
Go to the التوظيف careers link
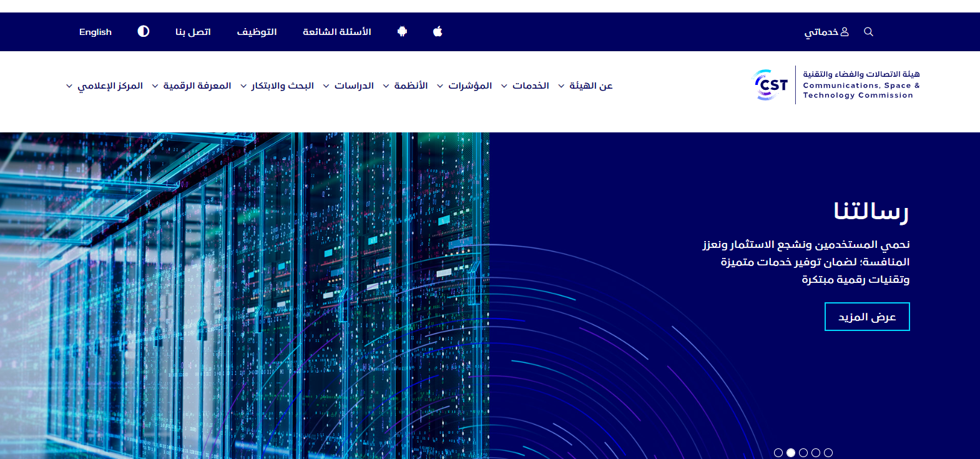257,32
